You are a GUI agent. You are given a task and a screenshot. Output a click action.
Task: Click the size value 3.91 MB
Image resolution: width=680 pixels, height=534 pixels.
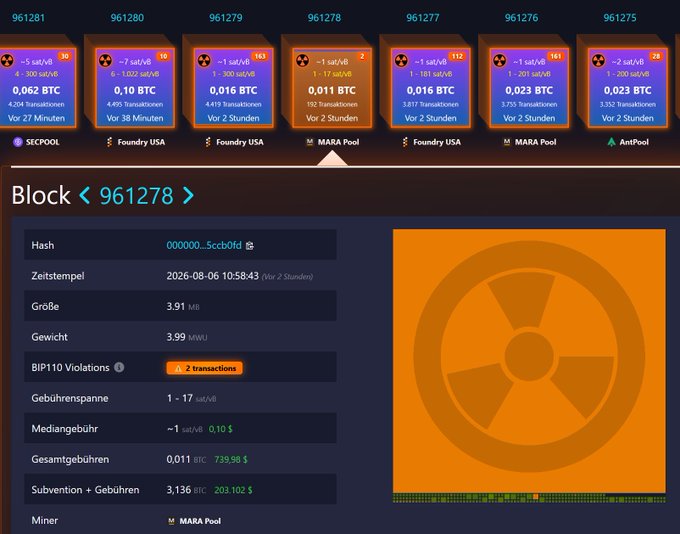coord(183,306)
